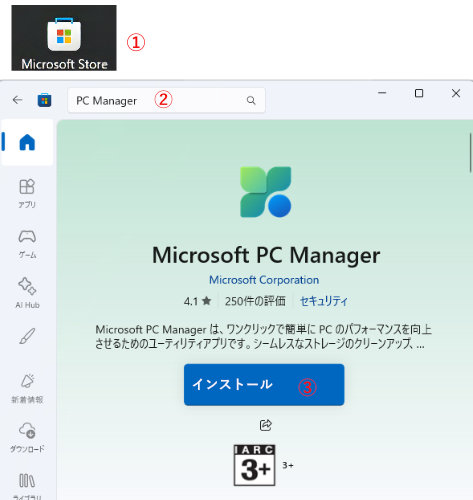Click the magnifier search icon
The width and height of the screenshot is (473, 500).
click(251, 100)
